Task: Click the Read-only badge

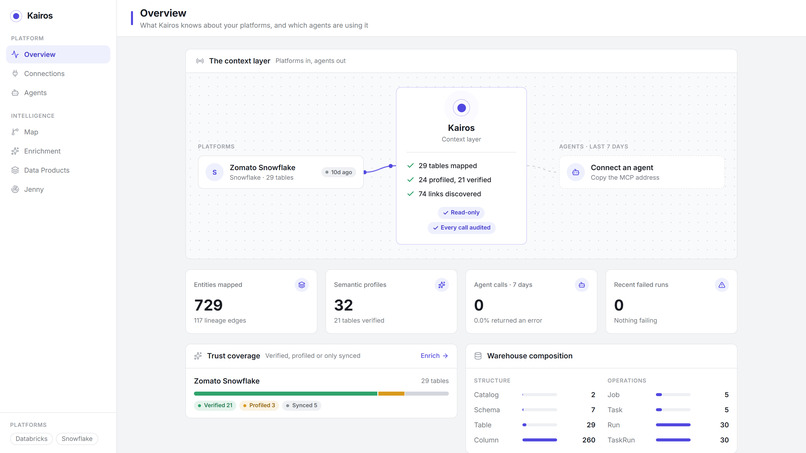Action: click(x=461, y=212)
